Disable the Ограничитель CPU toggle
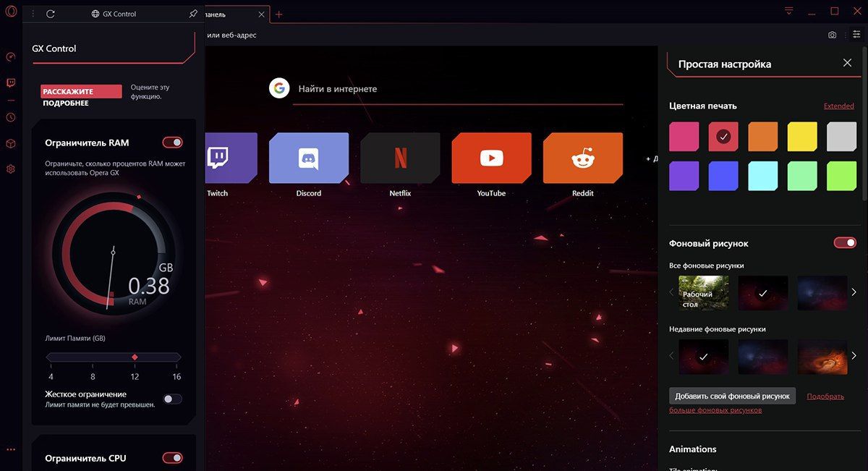Viewport: 868px width, 471px height. [x=172, y=458]
